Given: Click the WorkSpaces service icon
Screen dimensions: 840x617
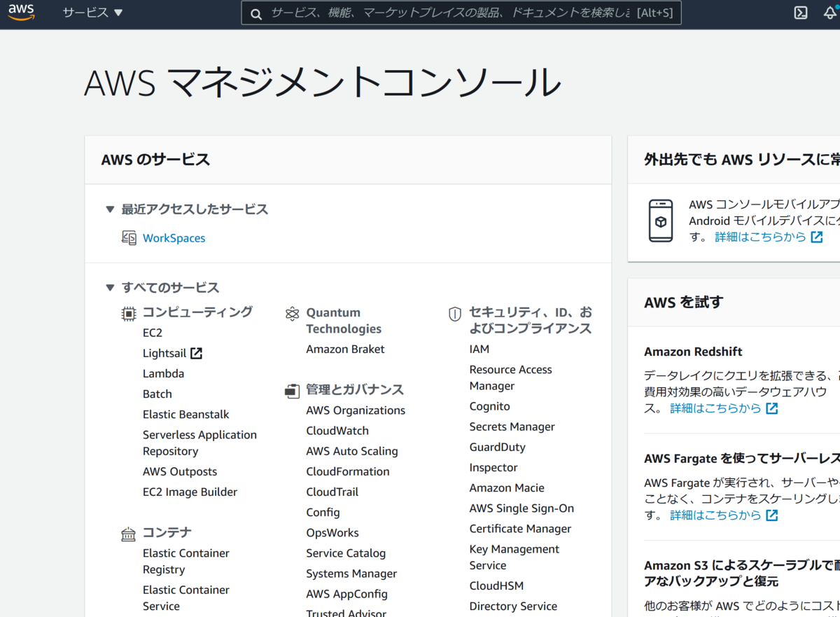Looking at the screenshot, I should tap(129, 238).
